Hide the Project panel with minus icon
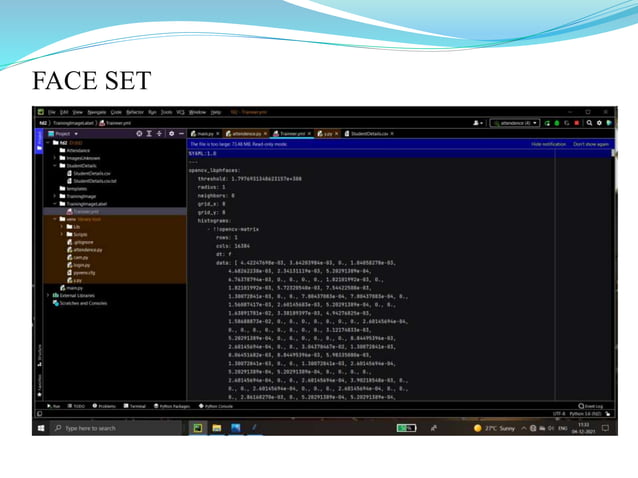 coord(181,133)
